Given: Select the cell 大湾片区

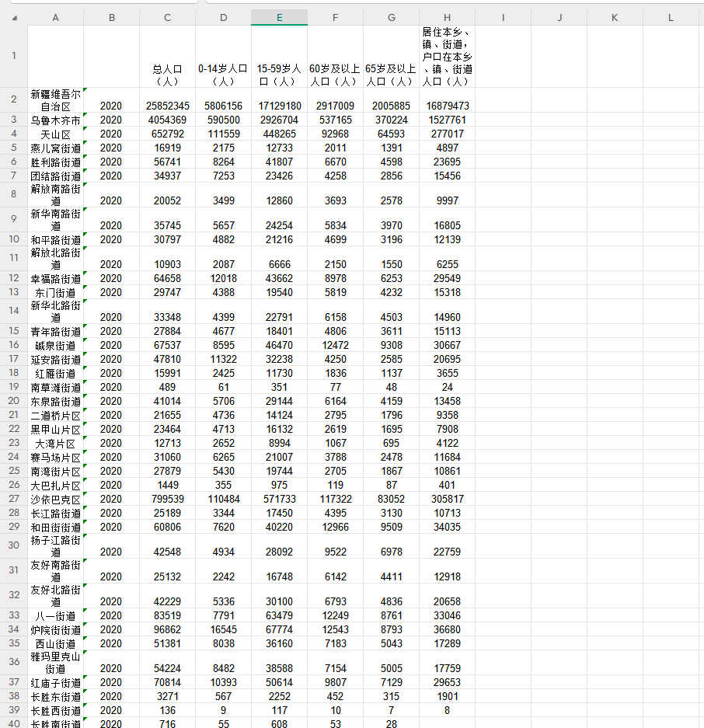Looking at the screenshot, I should (56, 443).
